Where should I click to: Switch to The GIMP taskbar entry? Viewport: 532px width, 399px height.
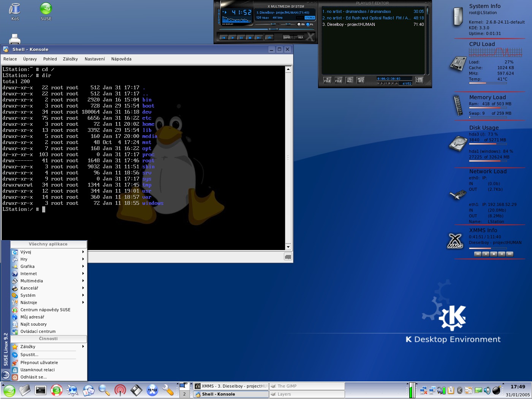coord(307,386)
